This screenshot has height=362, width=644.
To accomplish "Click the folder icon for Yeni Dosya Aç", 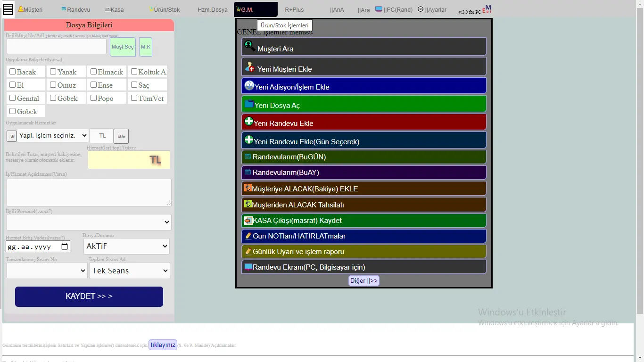I will (249, 104).
